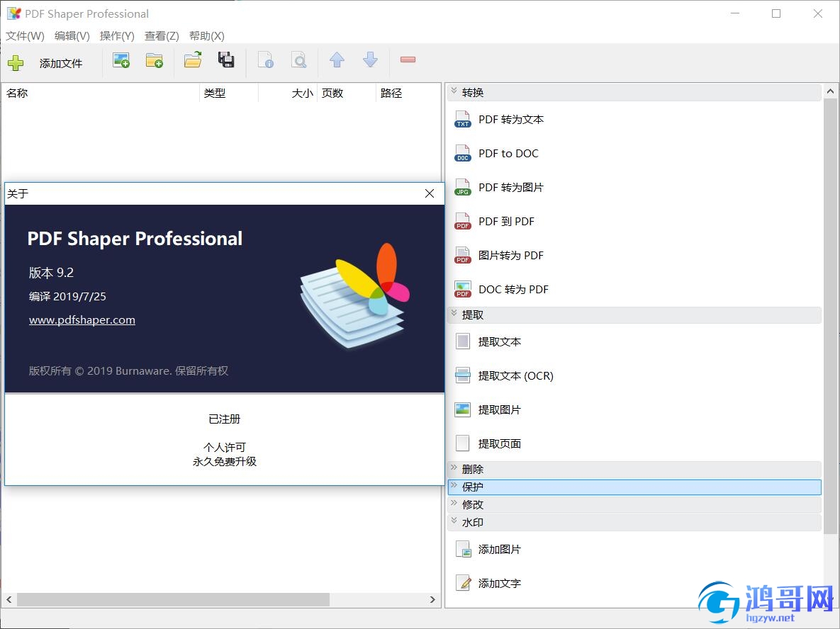Click the 已注册 status text
Screen dimensions: 840x629
225,419
